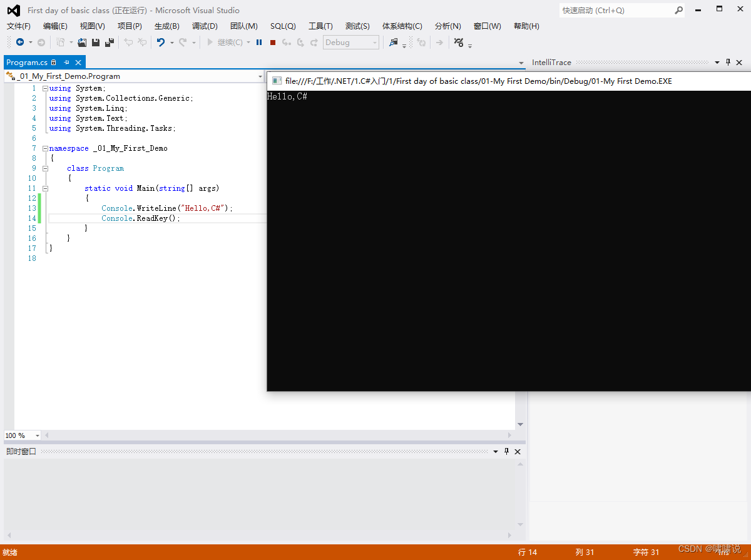Stop debugging with the red square
Screen dimensions: 751x560
[273, 42]
